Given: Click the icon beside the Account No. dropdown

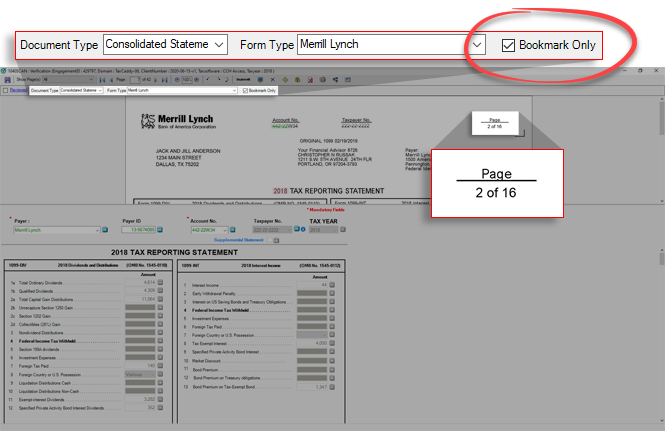Looking at the screenshot, I should pyautogui.click(x=232, y=230).
